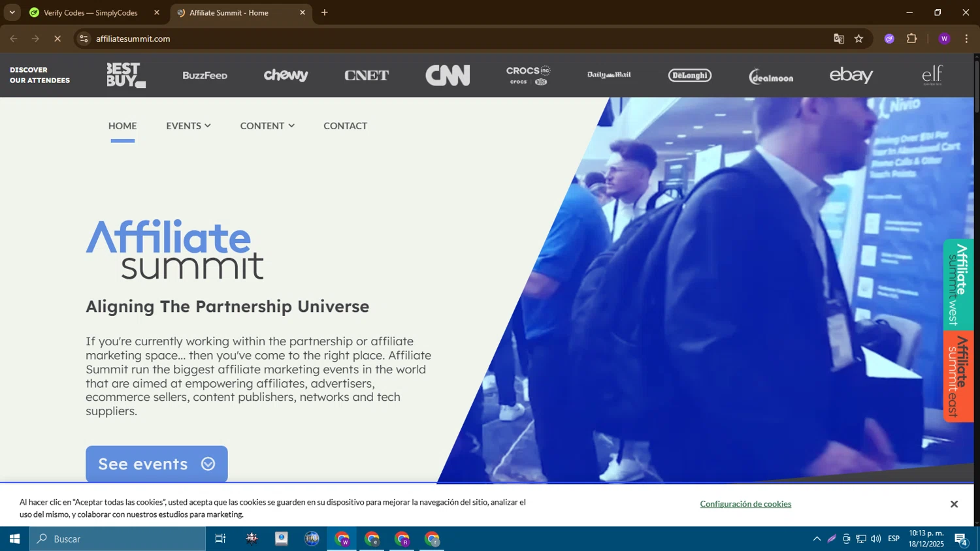Open the purple extension icon in toolbar
980x551 pixels.
click(x=889, y=39)
